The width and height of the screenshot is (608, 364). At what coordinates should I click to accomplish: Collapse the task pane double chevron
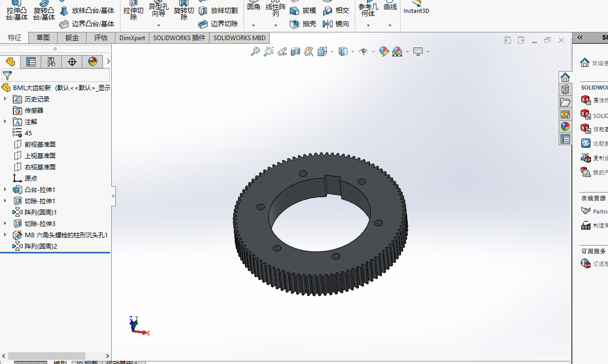(580, 38)
